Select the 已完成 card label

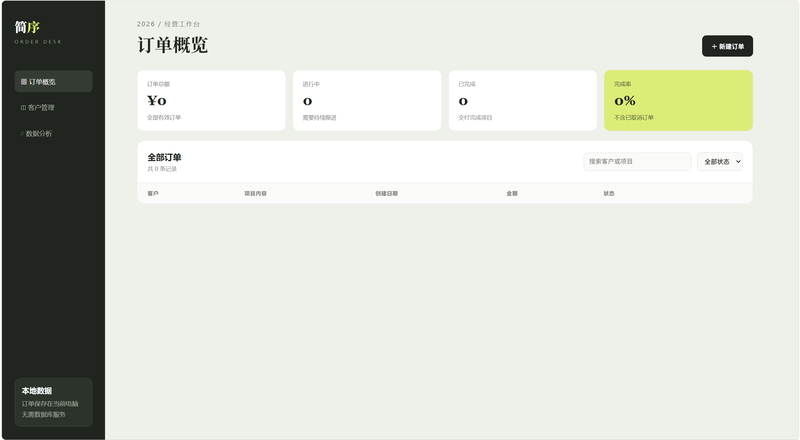pos(467,84)
